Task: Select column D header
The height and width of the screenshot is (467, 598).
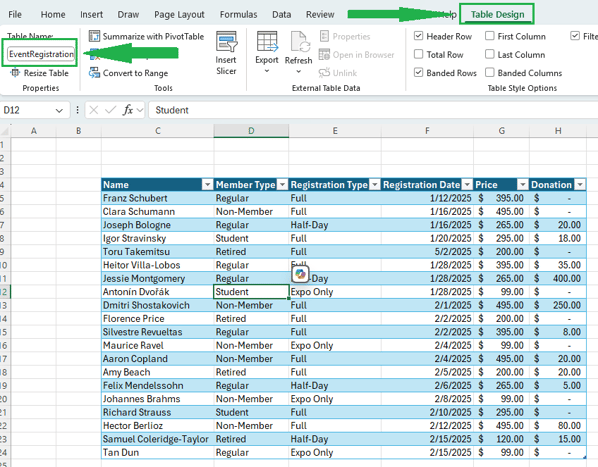Action: pyautogui.click(x=251, y=131)
